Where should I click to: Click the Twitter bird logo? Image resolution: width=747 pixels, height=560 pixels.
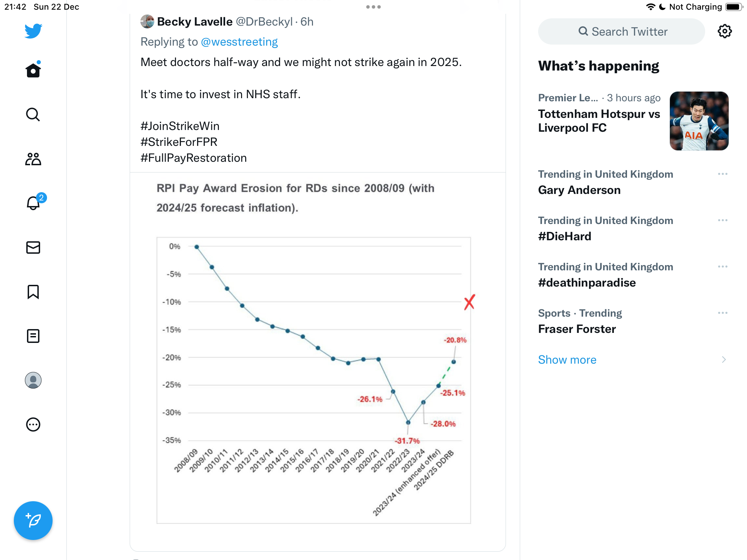[33, 31]
